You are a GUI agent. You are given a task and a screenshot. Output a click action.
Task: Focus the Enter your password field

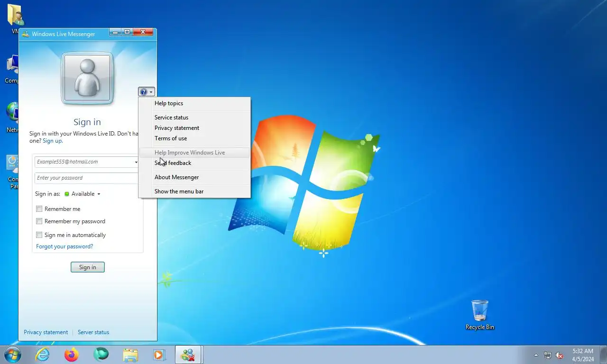click(87, 178)
